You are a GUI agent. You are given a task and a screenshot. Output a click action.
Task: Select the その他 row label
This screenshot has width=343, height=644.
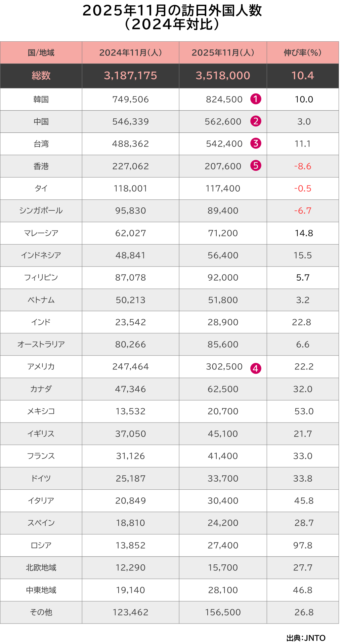[41, 612]
